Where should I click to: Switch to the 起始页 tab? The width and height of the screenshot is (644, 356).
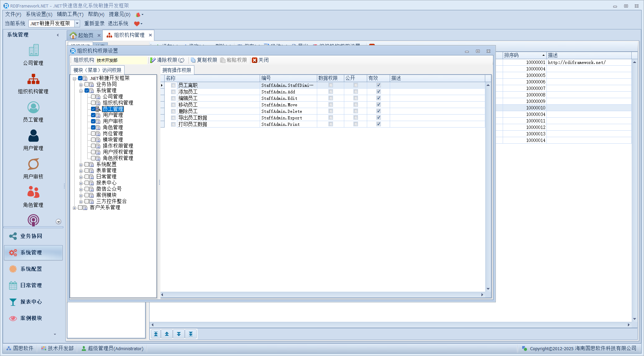pyautogui.click(x=82, y=35)
